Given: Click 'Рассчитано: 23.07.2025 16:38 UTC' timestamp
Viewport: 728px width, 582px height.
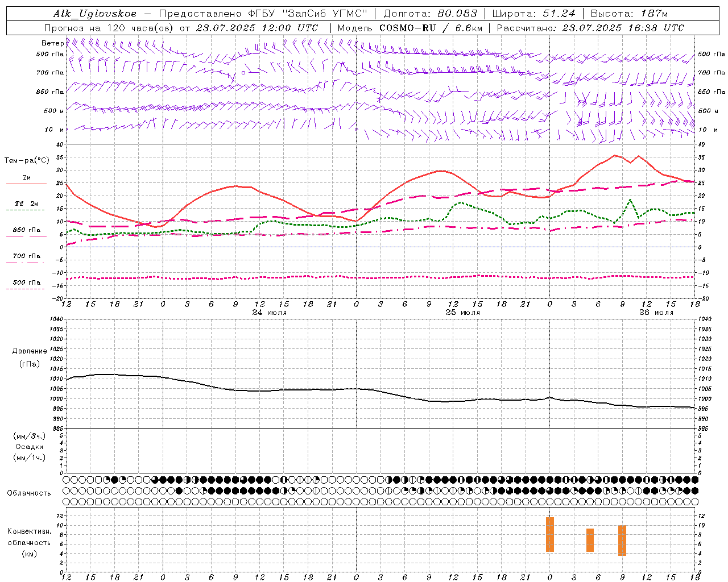Looking at the screenshot, I should (x=590, y=28).
